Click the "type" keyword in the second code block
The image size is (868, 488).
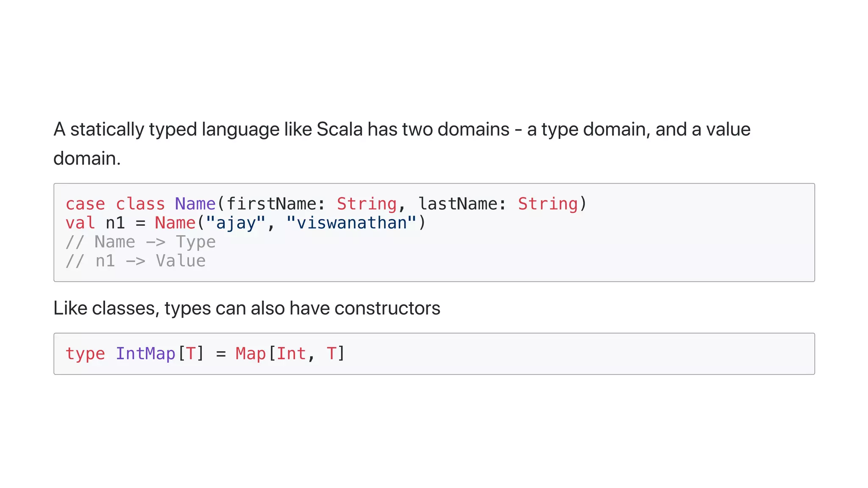coord(85,354)
